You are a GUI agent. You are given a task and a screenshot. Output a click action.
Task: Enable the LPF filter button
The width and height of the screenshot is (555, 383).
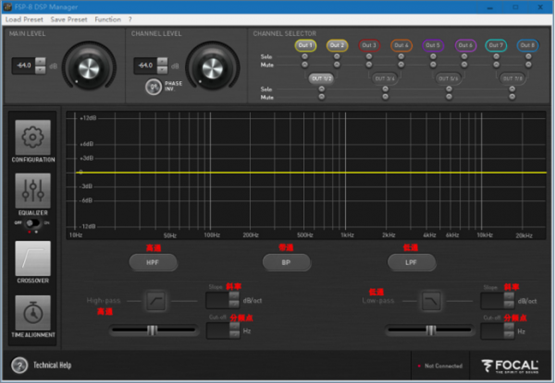pos(411,263)
